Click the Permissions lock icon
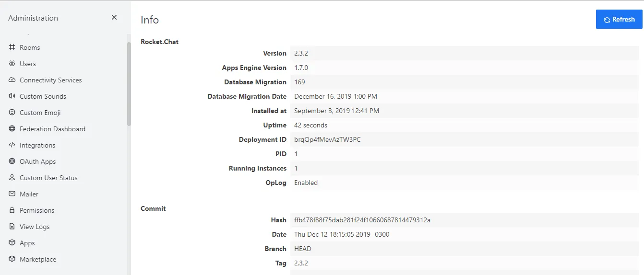 coord(12,210)
